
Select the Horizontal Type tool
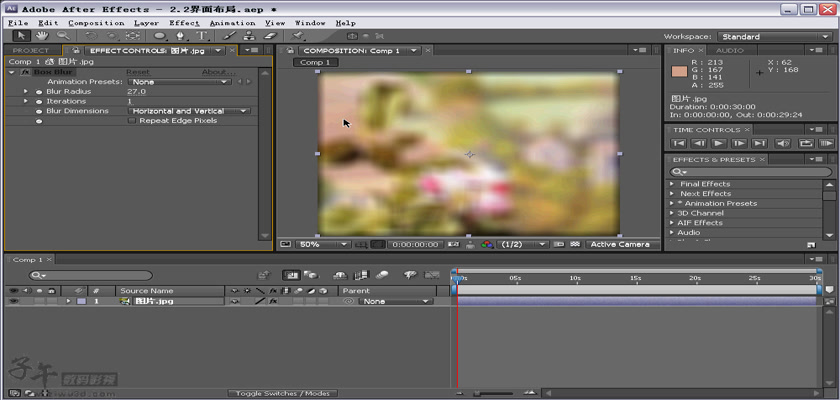pyautogui.click(x=203, y=36)
